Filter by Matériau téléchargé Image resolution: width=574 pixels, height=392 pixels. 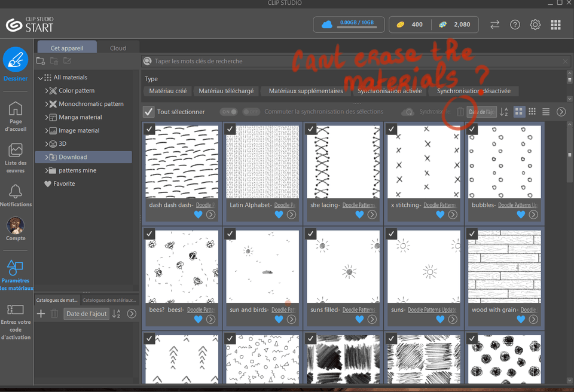(x=226, y=91)
